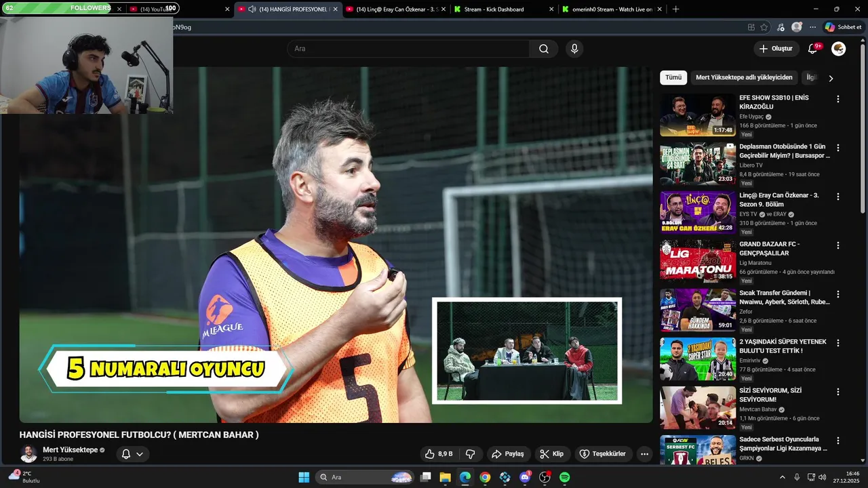Open Chrome from the taskbar
The width and height of the screenshot is (868, 488).
pos(485,477)
